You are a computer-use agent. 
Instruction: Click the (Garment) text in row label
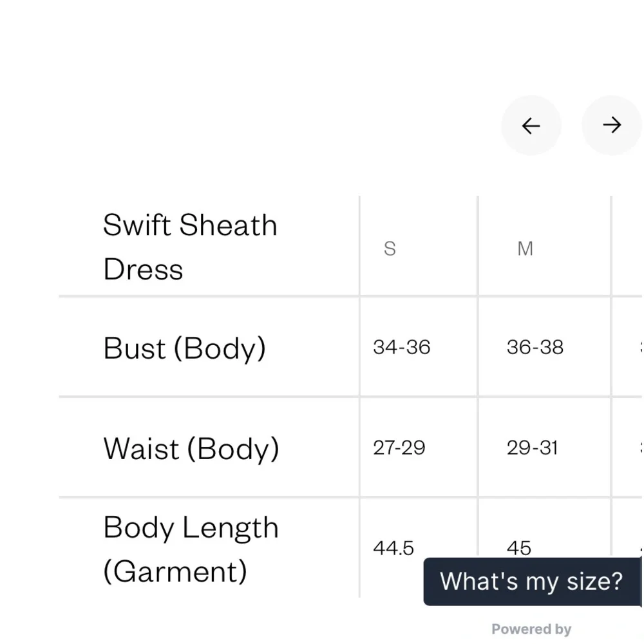click(x=175, y=572)
